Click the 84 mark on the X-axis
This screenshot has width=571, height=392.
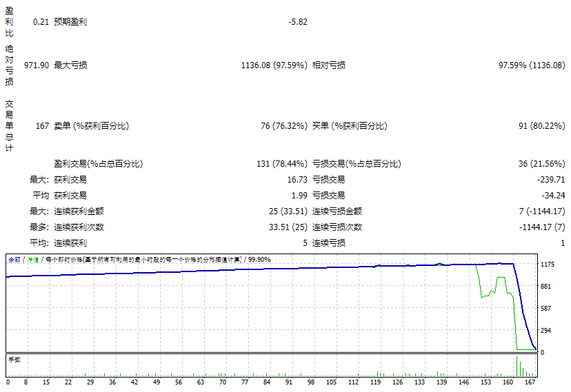tap(266, 382)
